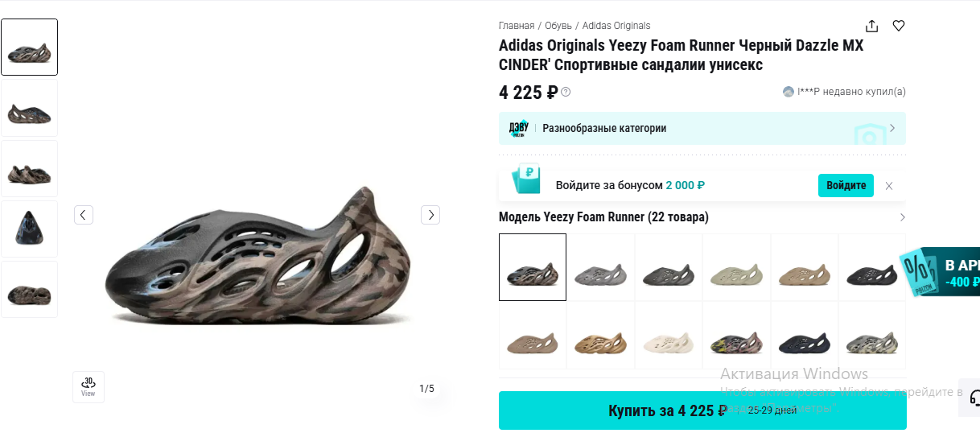Viewport: 980px width, 433px height.
Task: Show next product photo with right arrow
Action: 430,215
